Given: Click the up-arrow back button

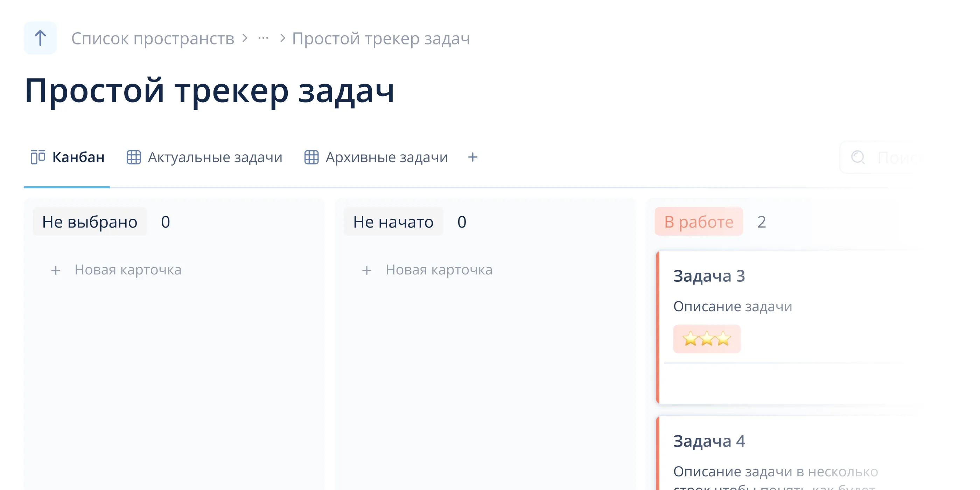Looking at the screenshot, I should (x=40, y=38).
